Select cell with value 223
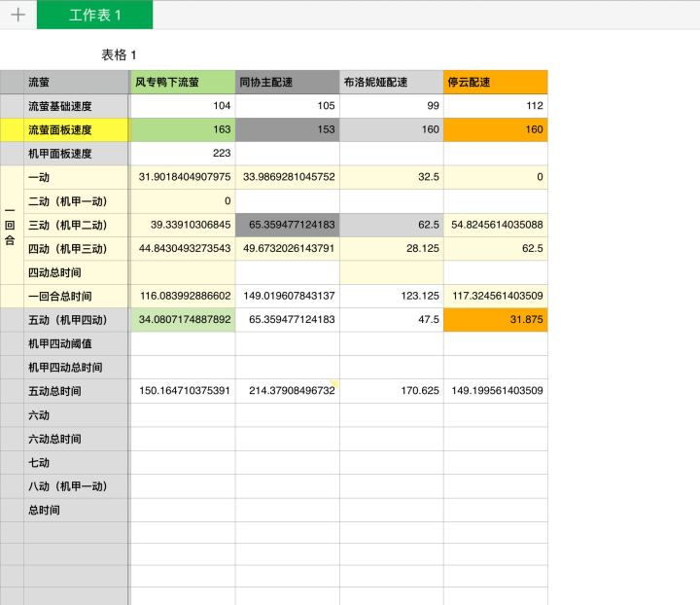Screen dimensions: 700x605 pyautogui.click(x=183, y=154)
